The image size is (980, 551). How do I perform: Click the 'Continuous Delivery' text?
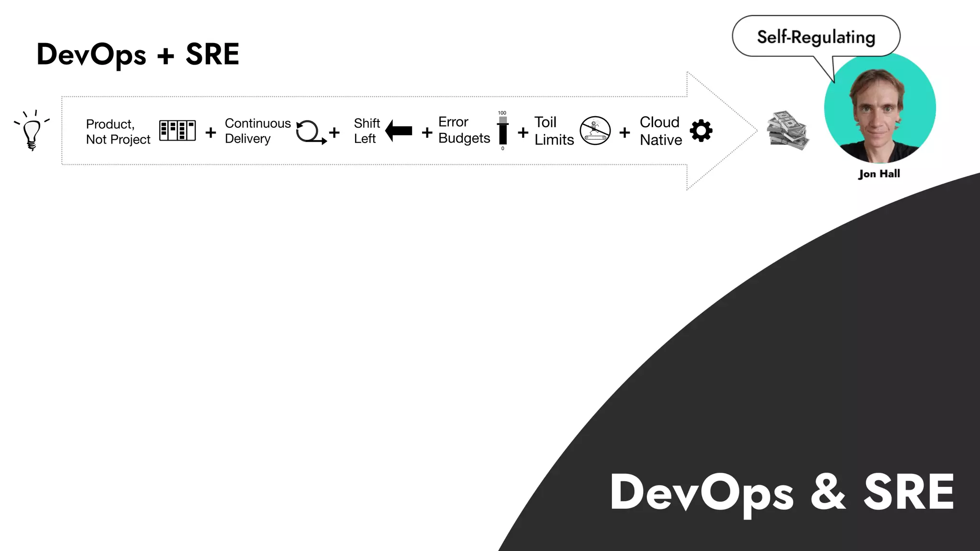257,131
